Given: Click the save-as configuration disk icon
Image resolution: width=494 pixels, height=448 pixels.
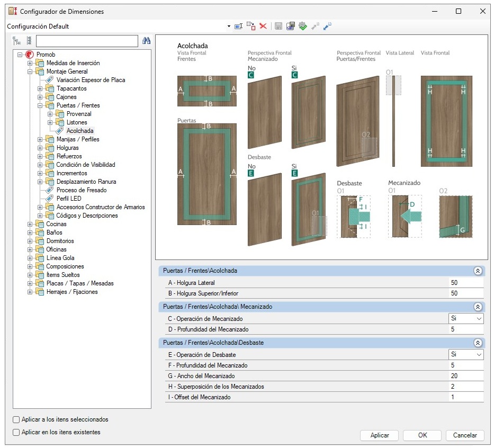Looking at the screenshot, I should (290, 26).
